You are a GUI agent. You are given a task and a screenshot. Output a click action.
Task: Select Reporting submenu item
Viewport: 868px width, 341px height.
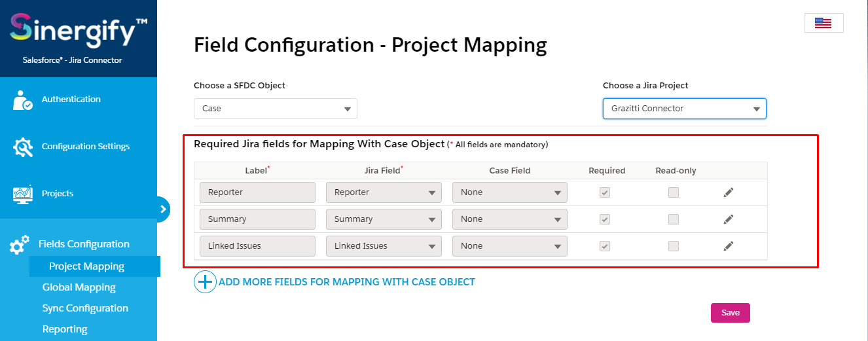pyautogui.click(x=65, y=329)
